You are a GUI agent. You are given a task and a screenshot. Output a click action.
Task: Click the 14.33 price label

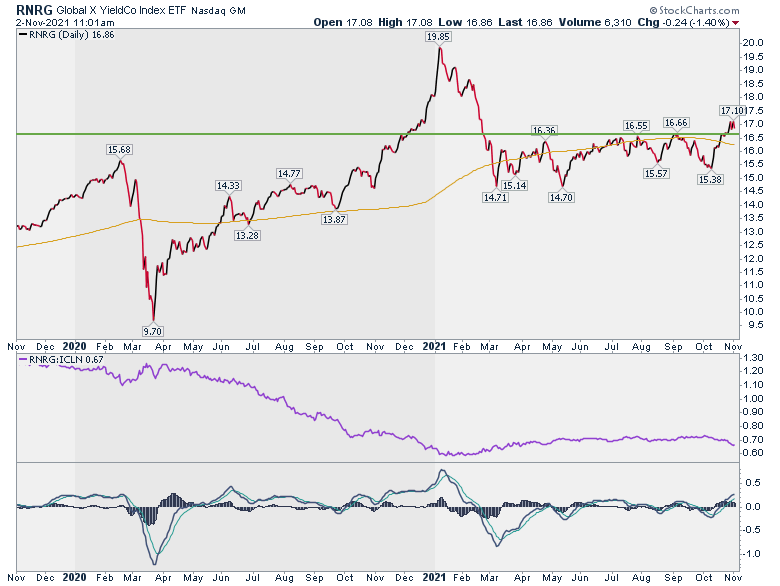[228, 185]
